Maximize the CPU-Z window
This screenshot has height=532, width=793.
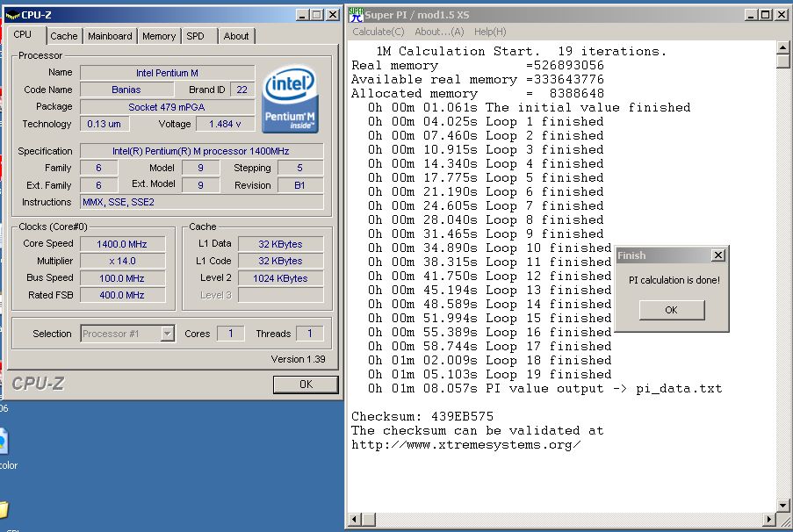(317, 15)
